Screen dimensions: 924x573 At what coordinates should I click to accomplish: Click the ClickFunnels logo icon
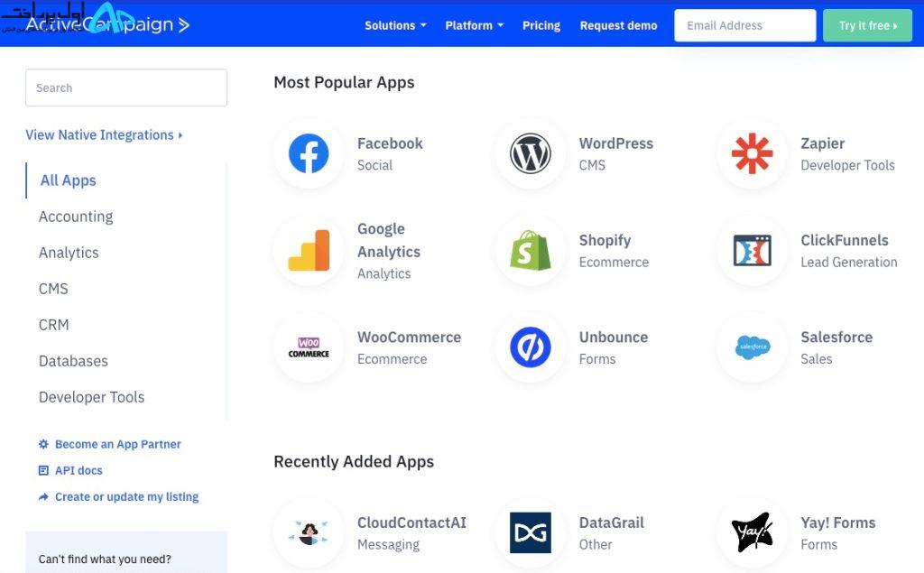(752, 251)
